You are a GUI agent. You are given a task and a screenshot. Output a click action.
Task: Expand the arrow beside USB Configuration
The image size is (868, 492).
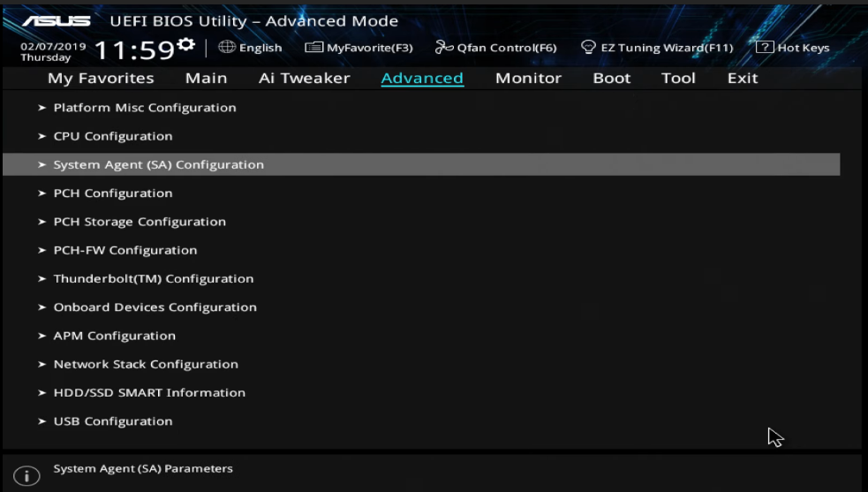coord(42,421)
